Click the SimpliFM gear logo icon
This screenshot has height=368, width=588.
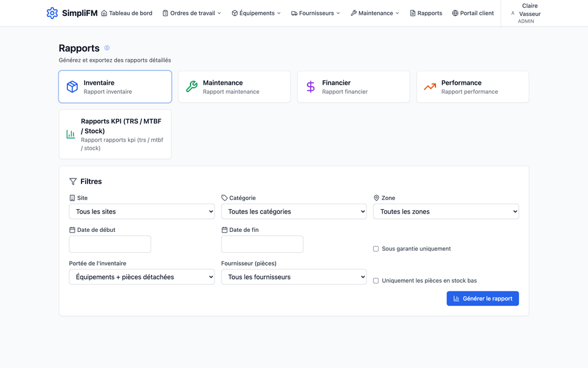pos(52,13)
